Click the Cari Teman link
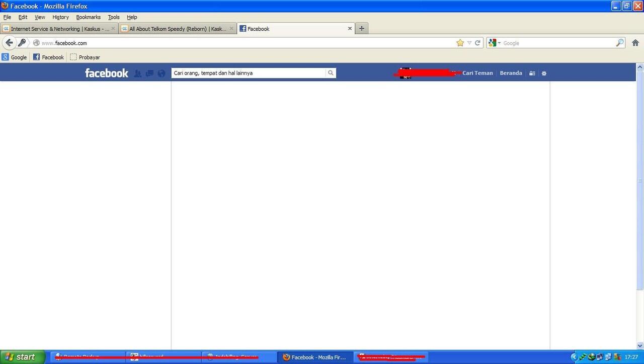The width and height of the screenshot is (644, 364). click(477, 73)
